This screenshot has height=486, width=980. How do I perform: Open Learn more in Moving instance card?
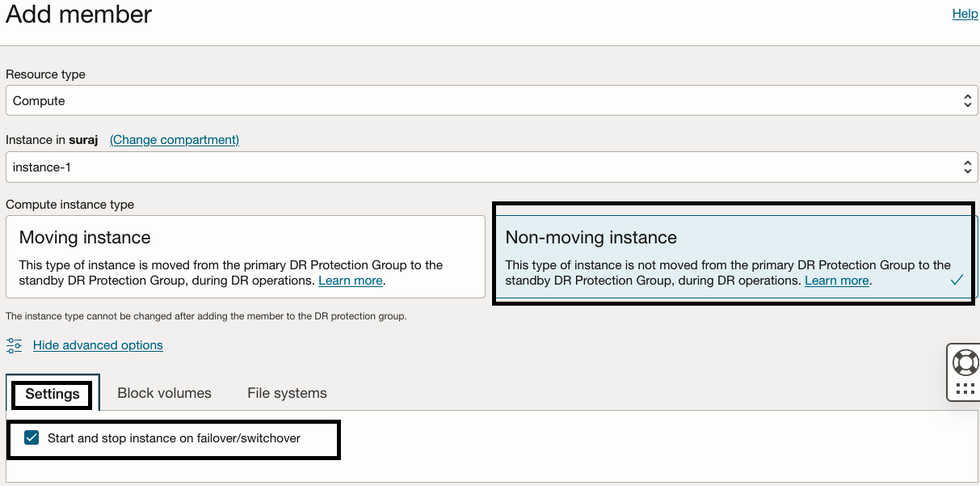(350, 281)
